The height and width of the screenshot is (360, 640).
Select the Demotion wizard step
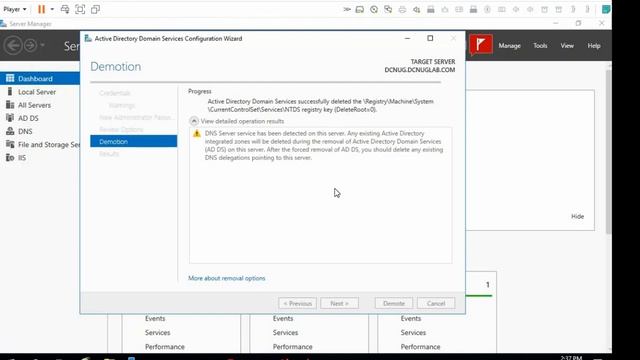(133, 141)
